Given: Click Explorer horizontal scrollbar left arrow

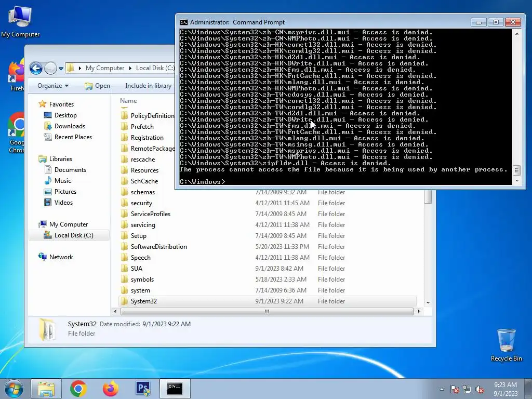Looking at the screenshot, I should click(x=115, y=311).
